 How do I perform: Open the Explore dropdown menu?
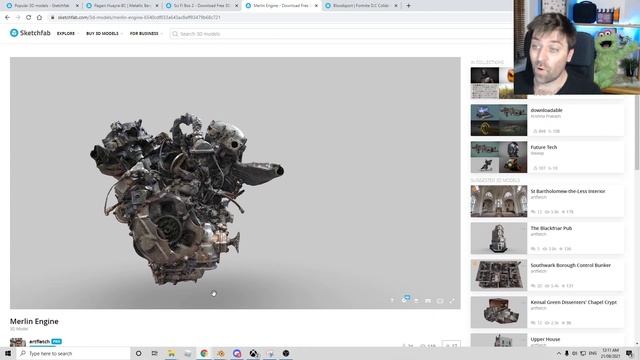pos(67,33)
